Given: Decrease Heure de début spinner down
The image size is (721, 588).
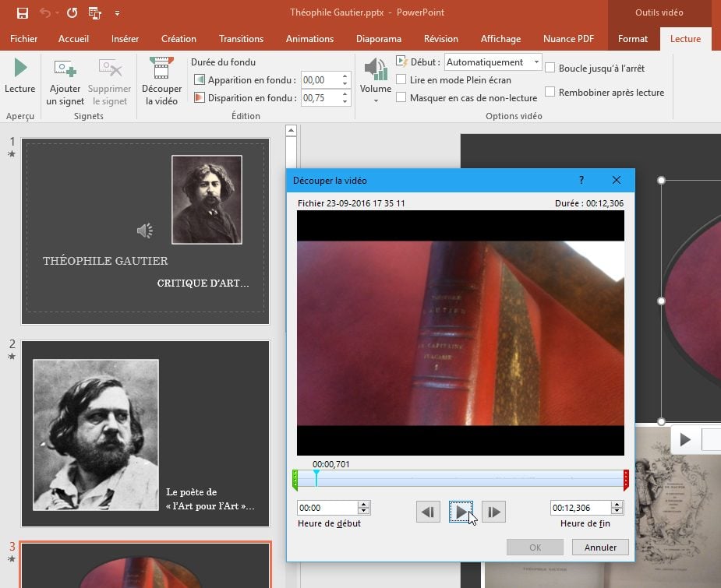Looking at the screenshot, I should point(364,511).
